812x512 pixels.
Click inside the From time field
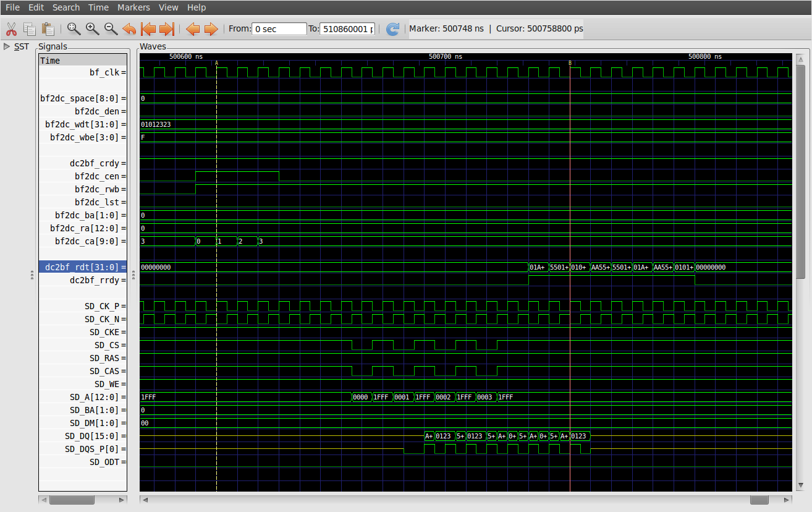(278, 28)
